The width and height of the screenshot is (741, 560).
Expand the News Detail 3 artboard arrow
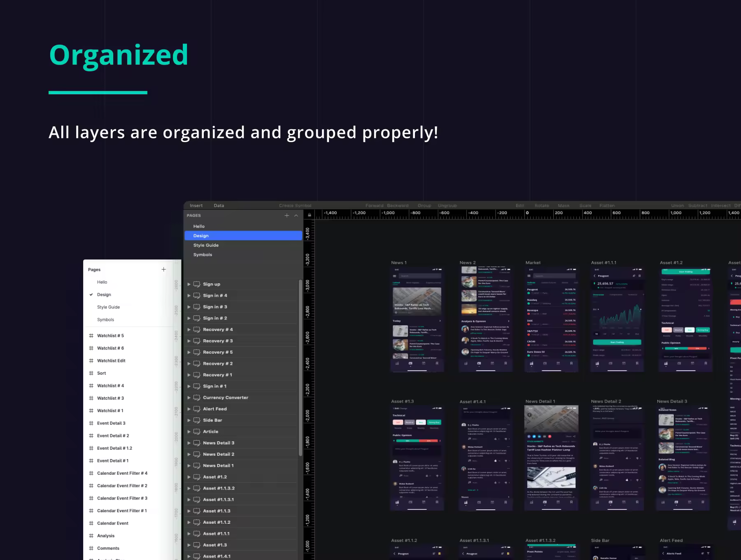(189, 443)
